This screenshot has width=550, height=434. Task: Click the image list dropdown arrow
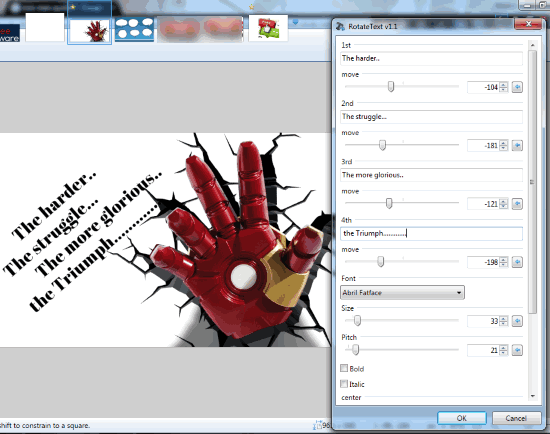[295, 22]
